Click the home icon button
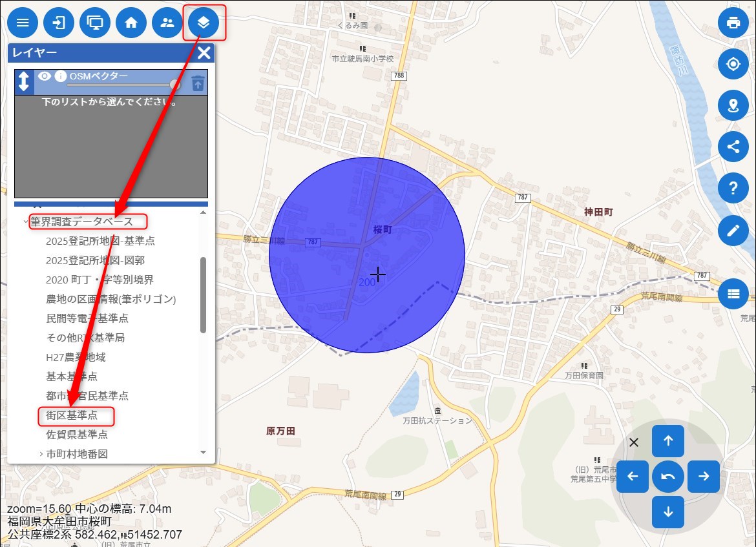The height and width of the screenshot is (547, 756). [x=131, y=23]
